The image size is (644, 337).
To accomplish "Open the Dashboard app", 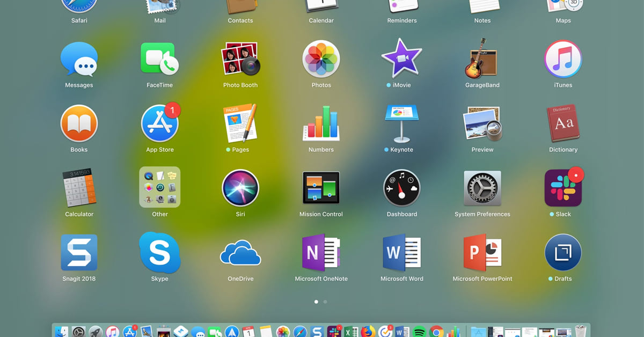I will [x=401, y=188].
